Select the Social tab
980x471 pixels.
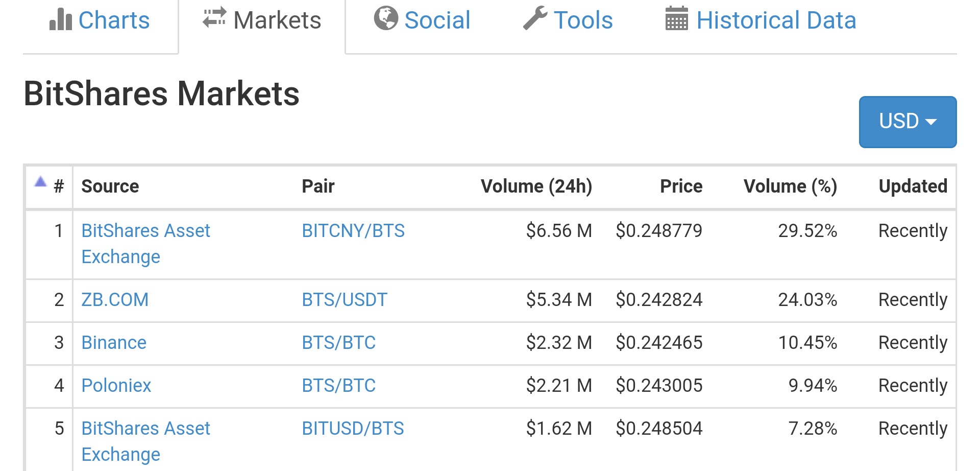437,20
